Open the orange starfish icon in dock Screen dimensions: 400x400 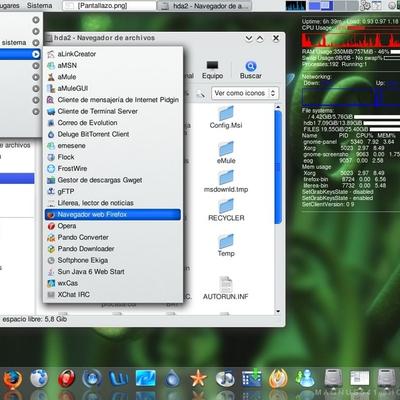tap(199, 379)
